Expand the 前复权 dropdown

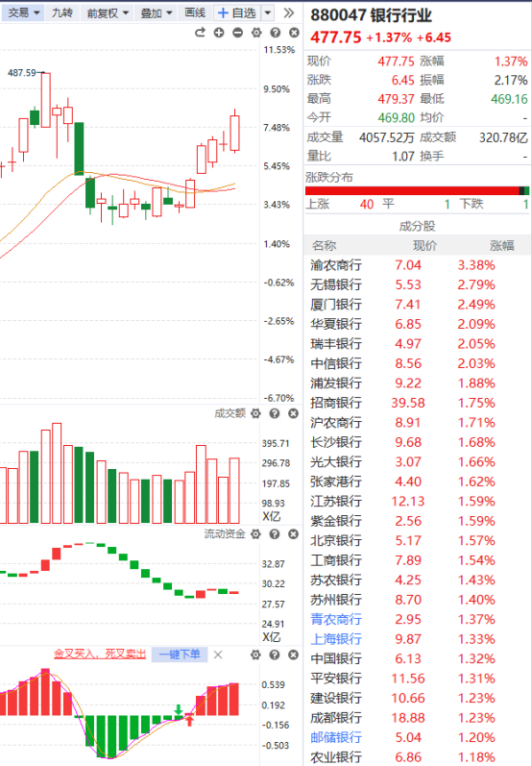pos(108,12)
